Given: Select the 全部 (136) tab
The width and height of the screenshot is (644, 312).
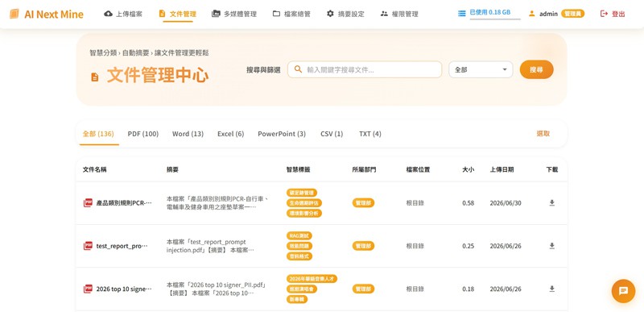Looking at the screenshot, I should pyautogui.click(x=98, y=134).
